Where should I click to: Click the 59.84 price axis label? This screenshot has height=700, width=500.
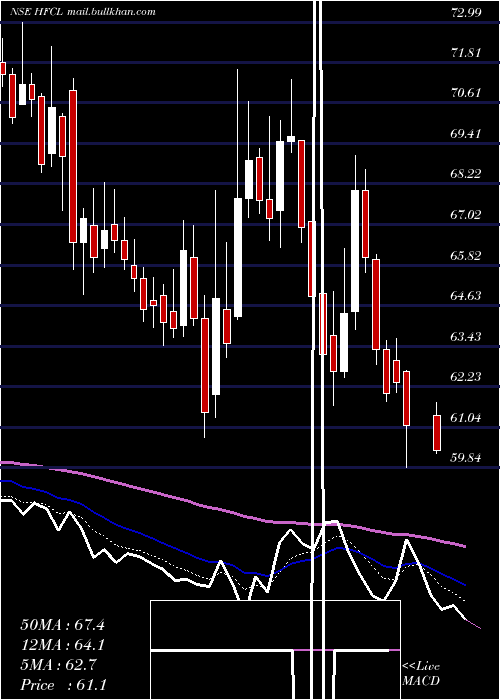coord(466,458)
